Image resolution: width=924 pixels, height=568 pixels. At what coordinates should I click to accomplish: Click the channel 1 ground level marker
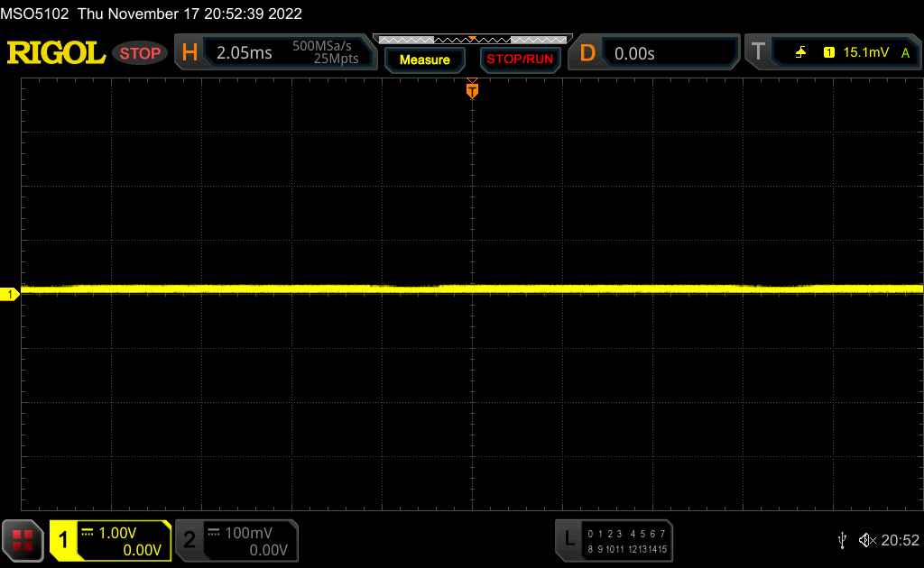[x=9, y=294]
